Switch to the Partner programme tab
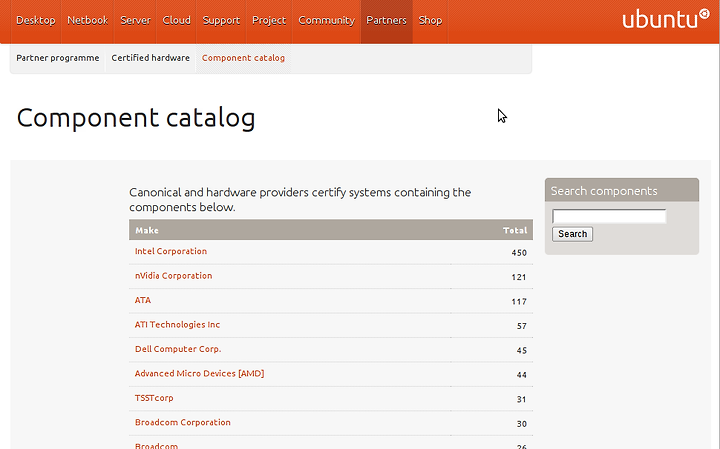 point(58,58)
